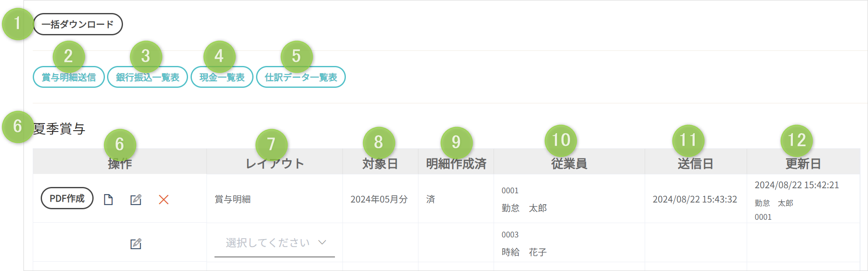The width and height of the screenshot is (868, 271).
Task: Click the 更新日 column header
Action: [x=803, y=164]
